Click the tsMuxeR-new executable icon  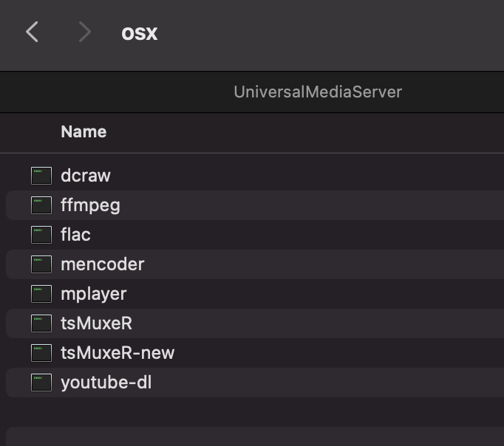coord(41,353)
